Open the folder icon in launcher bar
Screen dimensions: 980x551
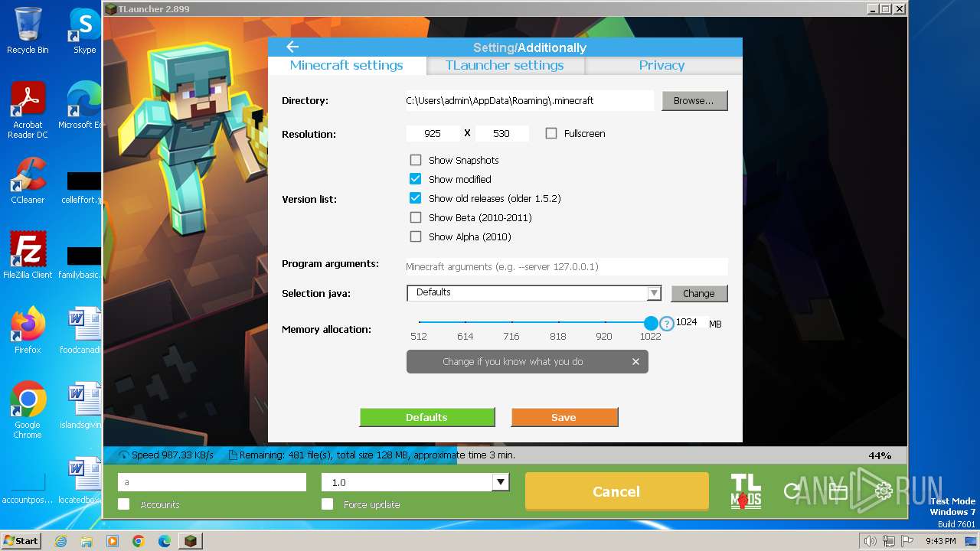[x=838, y=491]
